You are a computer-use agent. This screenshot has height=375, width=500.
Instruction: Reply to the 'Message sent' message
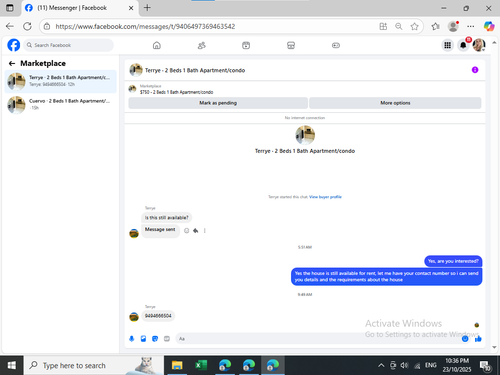(196, 231)
